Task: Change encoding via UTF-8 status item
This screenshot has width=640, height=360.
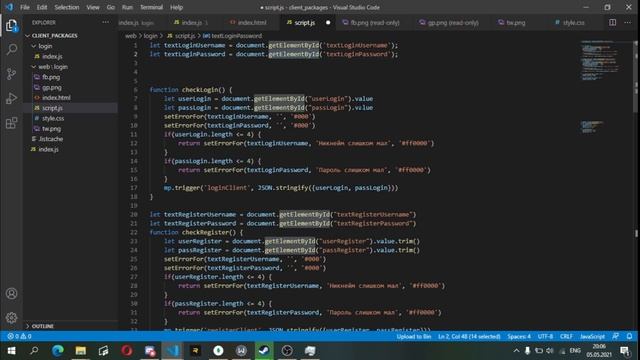Action: [545, 336]
